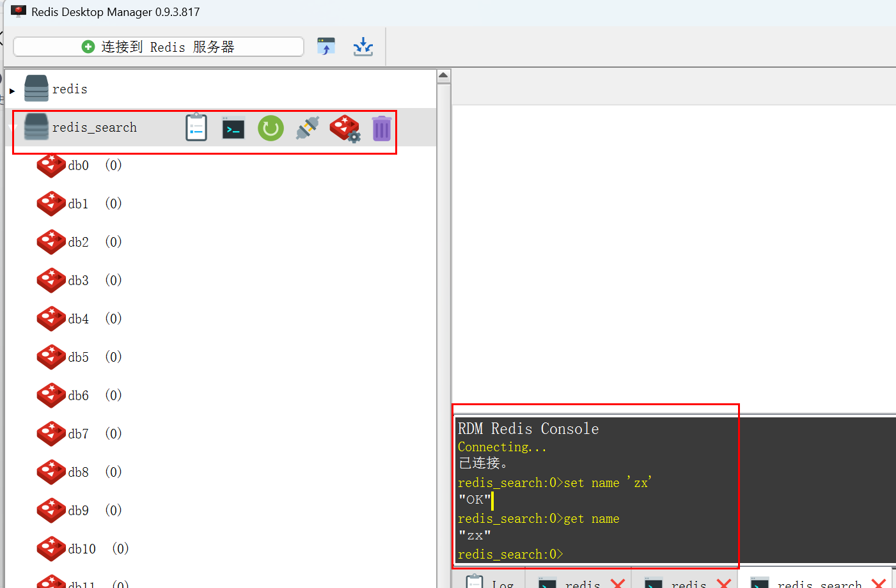Close the redis_search console tab

879,584
